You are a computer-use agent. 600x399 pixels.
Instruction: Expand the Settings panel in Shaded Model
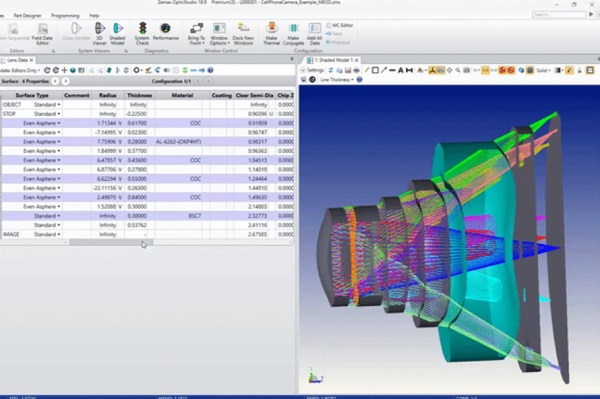[312, 70]
